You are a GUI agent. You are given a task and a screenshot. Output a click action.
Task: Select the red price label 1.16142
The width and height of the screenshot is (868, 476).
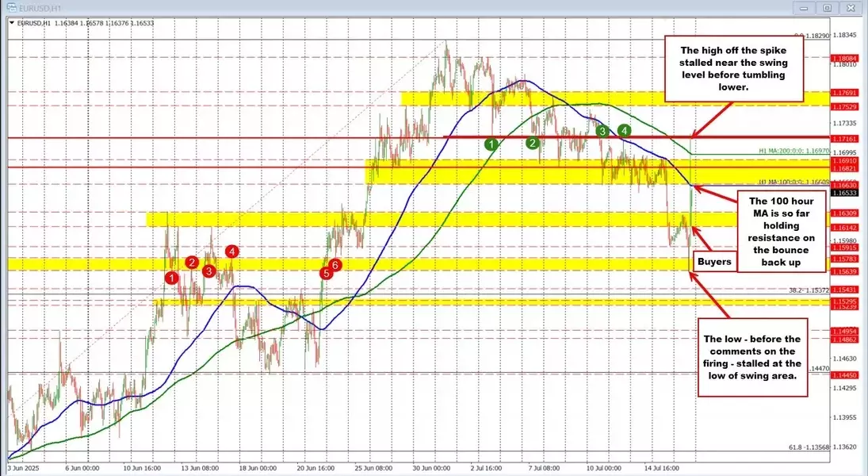coord(844,227)
